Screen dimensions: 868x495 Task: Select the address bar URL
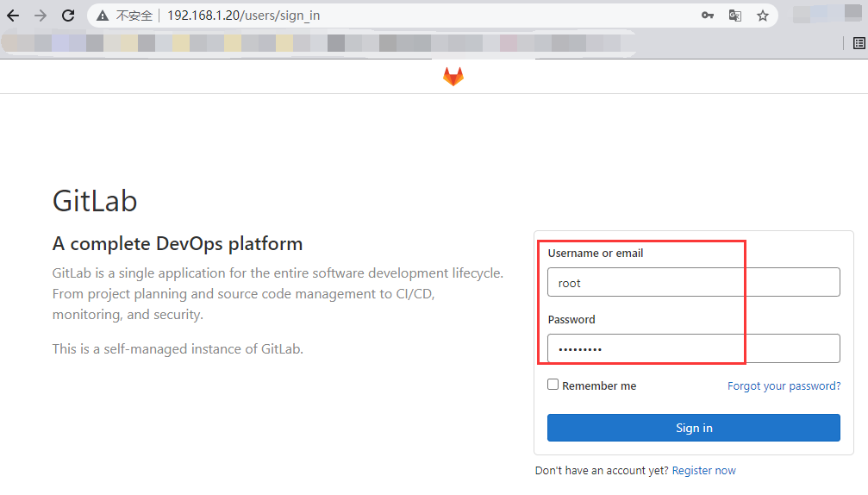244,16
